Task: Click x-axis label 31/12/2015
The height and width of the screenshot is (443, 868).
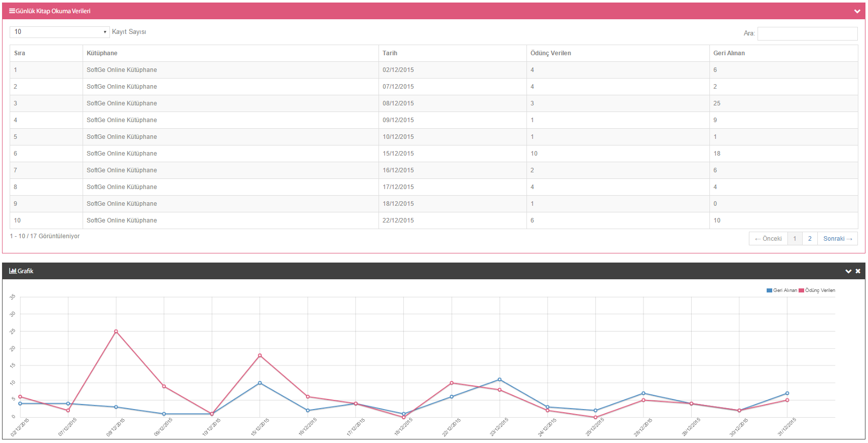Action: (x=787, y=427)
